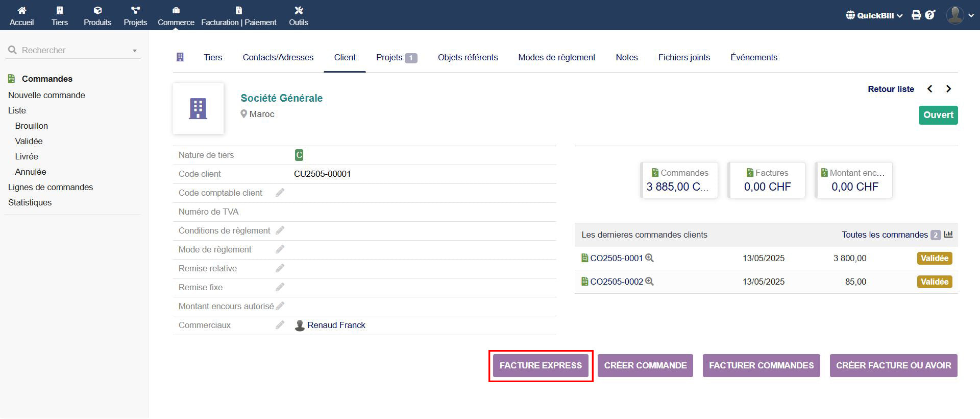Viewport: 980px width, 419px height.
Task: Click the Facture Express button
Action: (541, 365)
